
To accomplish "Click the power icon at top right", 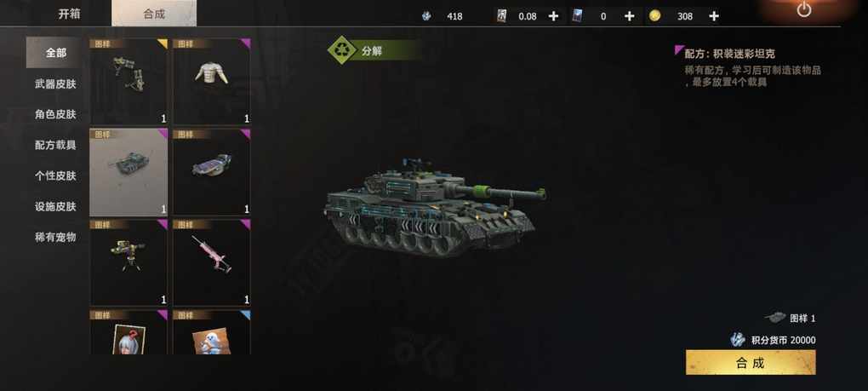I will (804, 10).
